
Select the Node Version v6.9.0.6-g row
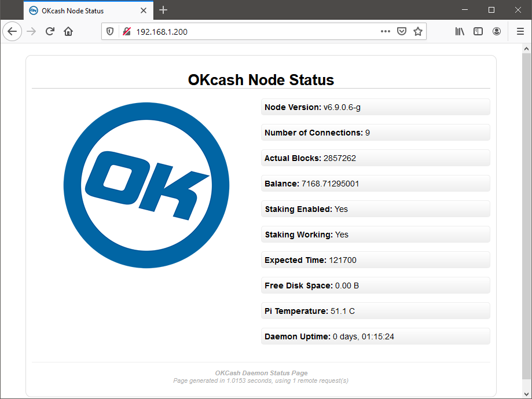click(x=376, y=107)
